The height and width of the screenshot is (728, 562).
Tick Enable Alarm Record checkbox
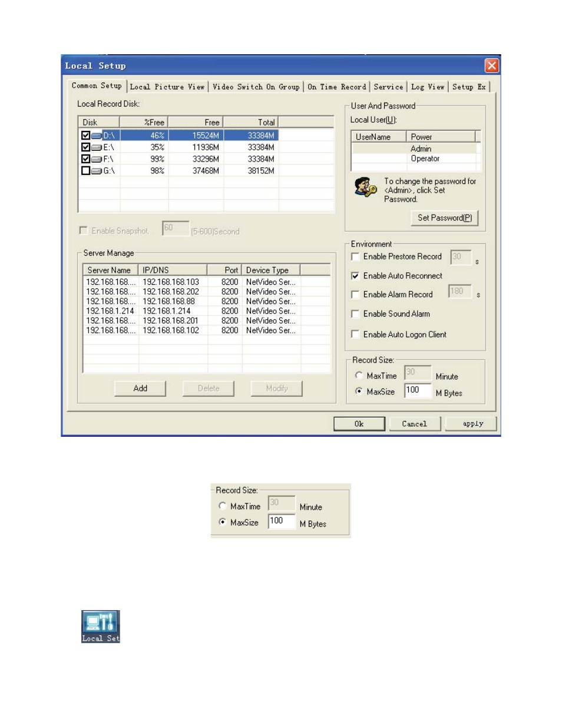pos(355,295)
